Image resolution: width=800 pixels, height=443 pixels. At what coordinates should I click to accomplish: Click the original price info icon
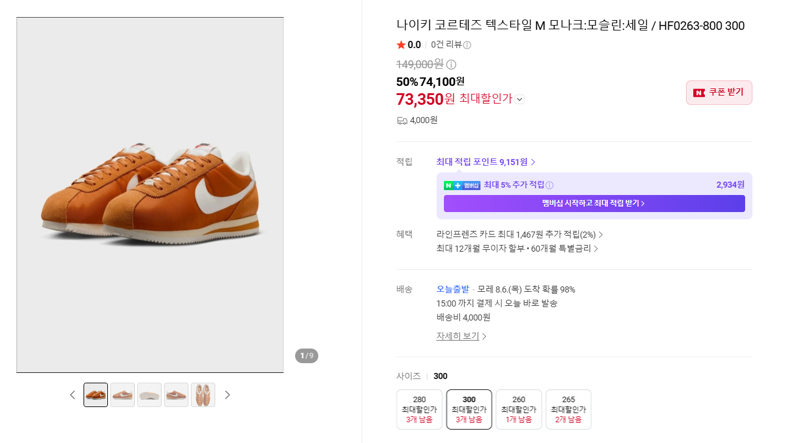451,64
